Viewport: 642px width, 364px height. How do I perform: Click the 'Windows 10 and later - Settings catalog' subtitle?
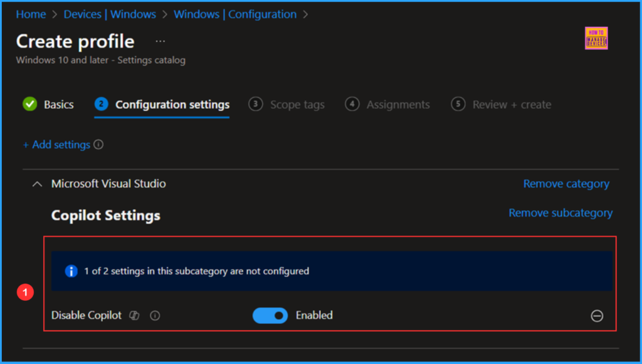(x=101, y=61)
